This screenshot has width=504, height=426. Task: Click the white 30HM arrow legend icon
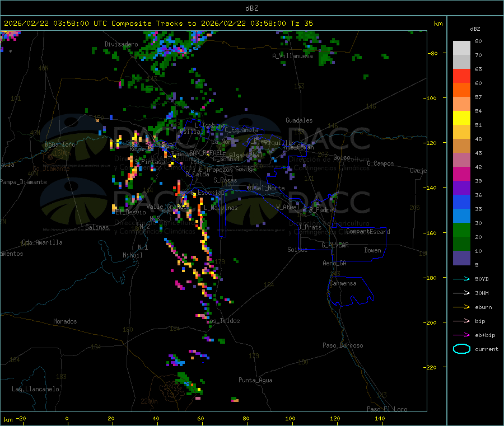point(461,293)
